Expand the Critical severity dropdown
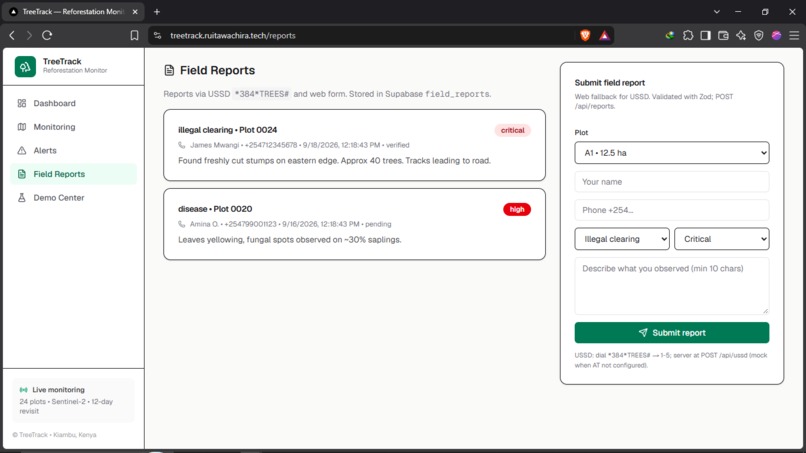 point(722,239)
